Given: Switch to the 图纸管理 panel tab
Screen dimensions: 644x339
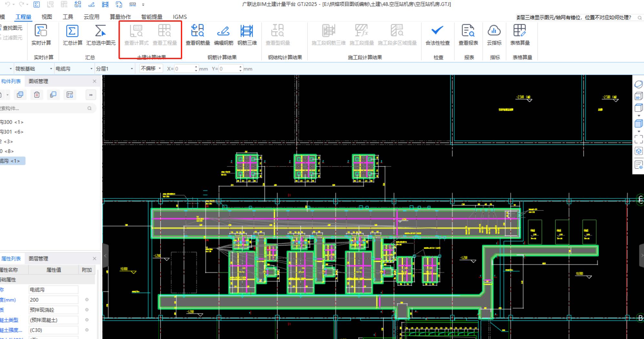Looking at the screenshot, I should tap(38, 81).
